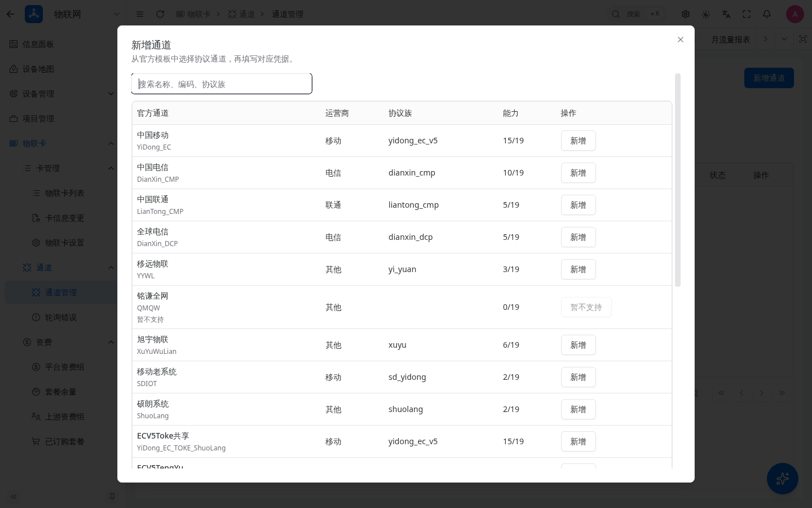Open 已订购套餐 in the sidebar
The image size is (812, 508).
(x=63, y=441)
